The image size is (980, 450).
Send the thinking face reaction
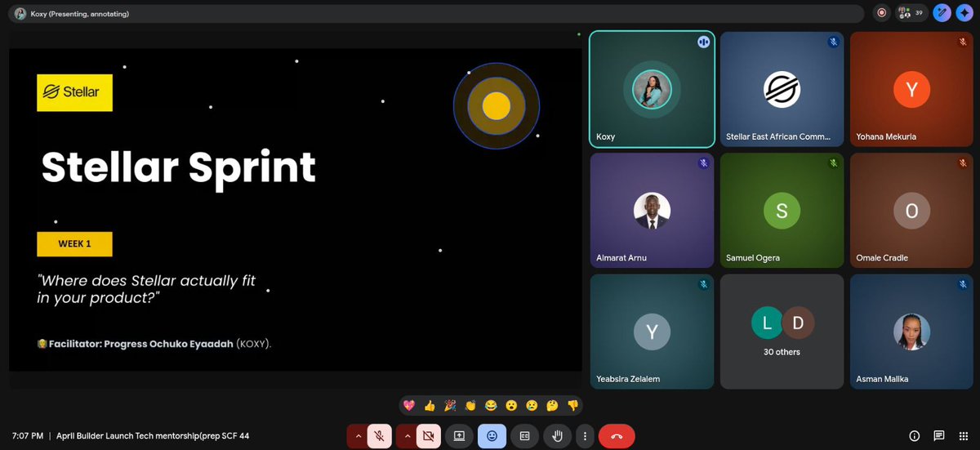[x=552, y=405]
